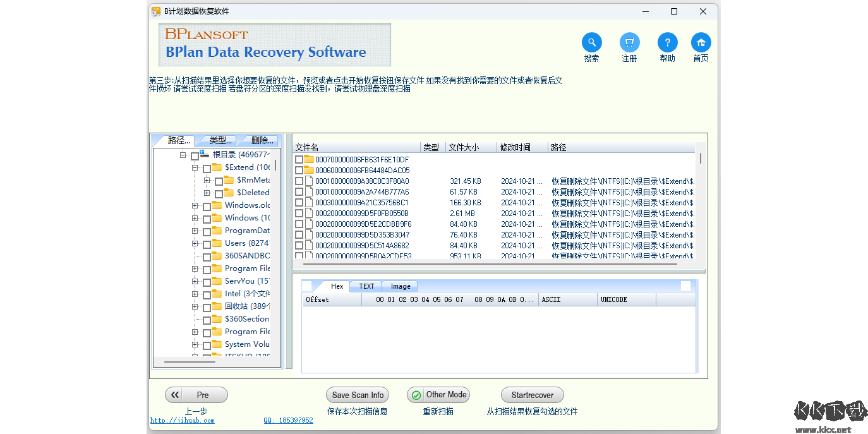Open the 注册 register cart icon
Screen dimensions: 868x434
(x=629, y=42)
